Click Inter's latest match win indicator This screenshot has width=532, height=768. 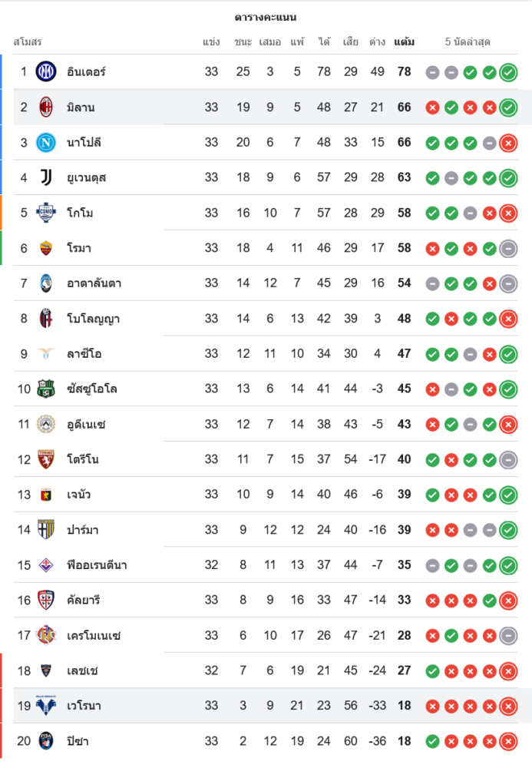[x=507, y=73]
